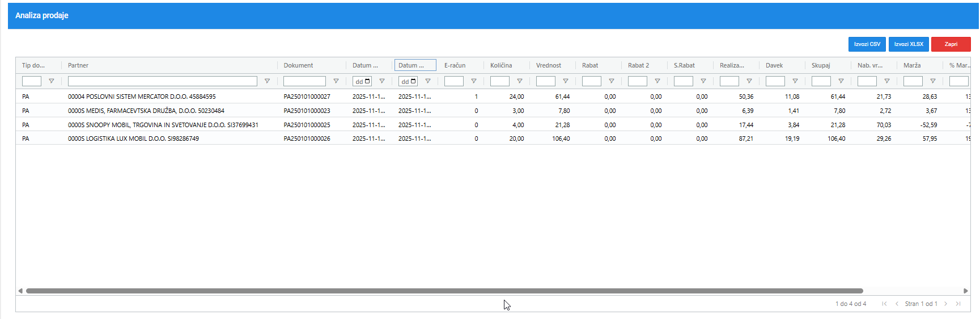Click Realizacija cell 50,36
Image resolution: width=980 pixels, height=319 pixels.
pos(746,96)
